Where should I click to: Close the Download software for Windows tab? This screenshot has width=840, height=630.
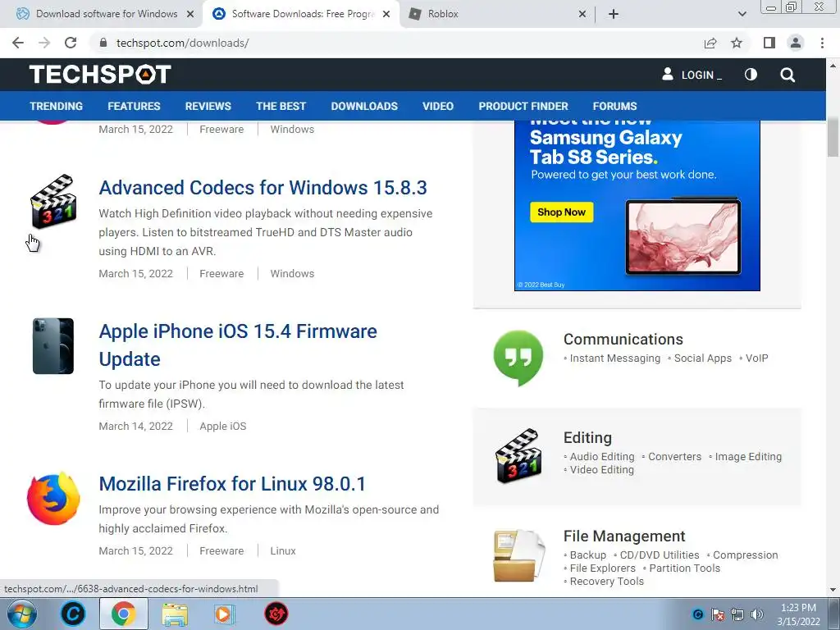[190, 14]
